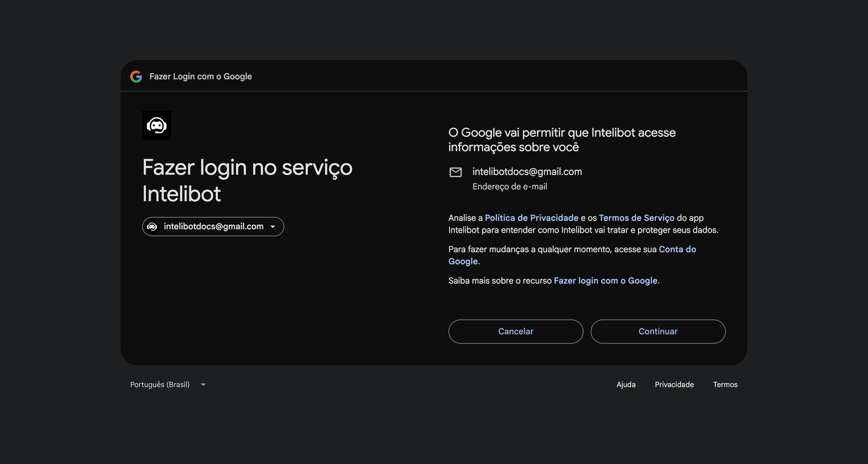Click the small avatar in the account chip

[152, 227]
